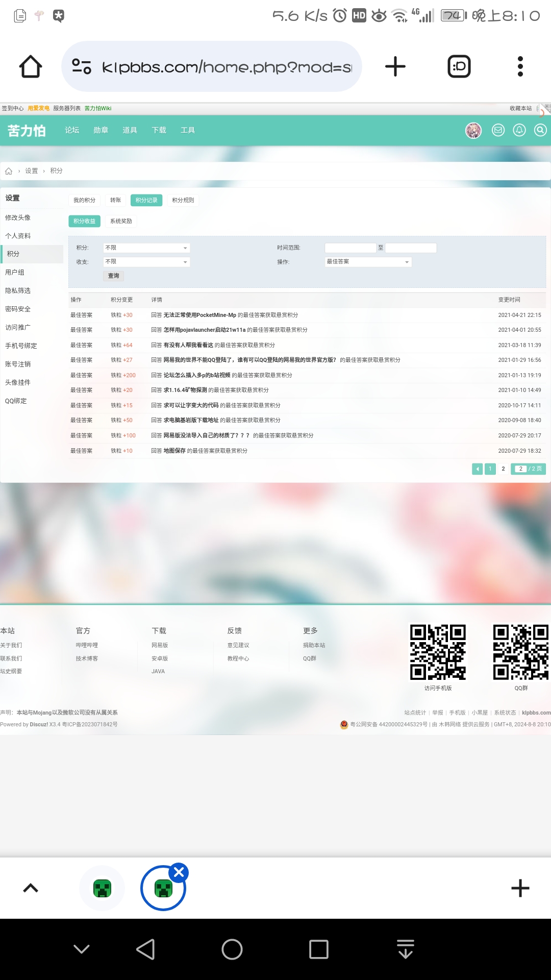Tap the Android back navigation button
The height and width of the screenshot is (980, 551).
[x=146, y=949]
